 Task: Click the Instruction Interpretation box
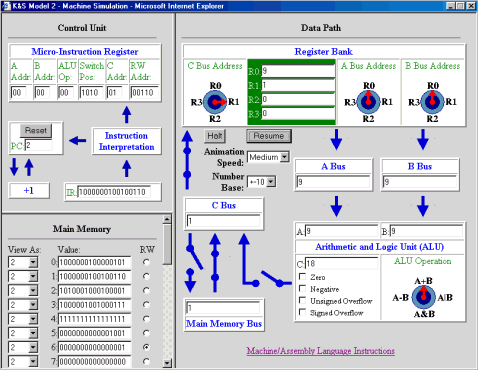coord(127,141)
